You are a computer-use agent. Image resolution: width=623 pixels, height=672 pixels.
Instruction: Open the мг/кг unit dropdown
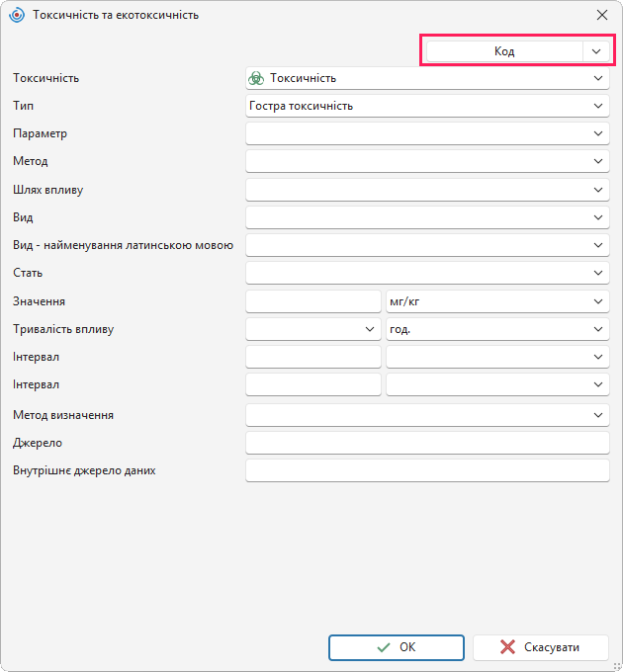pos(497,301)
